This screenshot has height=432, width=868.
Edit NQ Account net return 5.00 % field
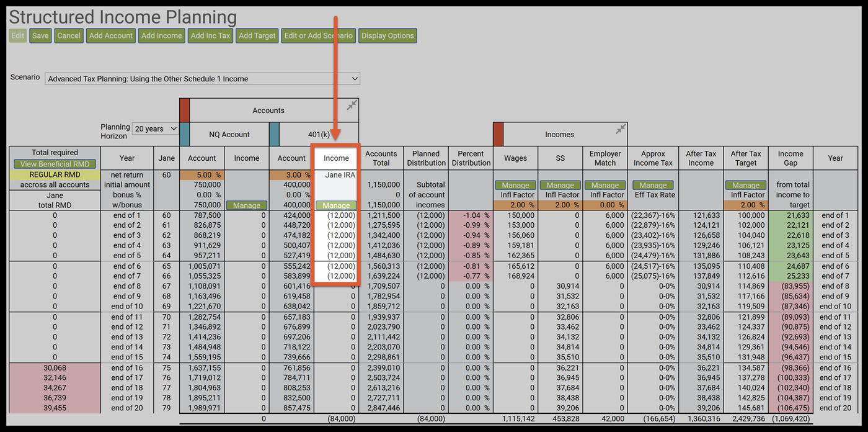(x=202, y=175)
